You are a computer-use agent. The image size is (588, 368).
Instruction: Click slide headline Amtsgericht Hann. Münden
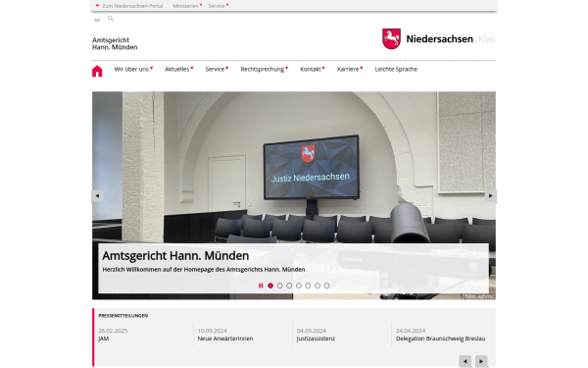click(175, 256)
